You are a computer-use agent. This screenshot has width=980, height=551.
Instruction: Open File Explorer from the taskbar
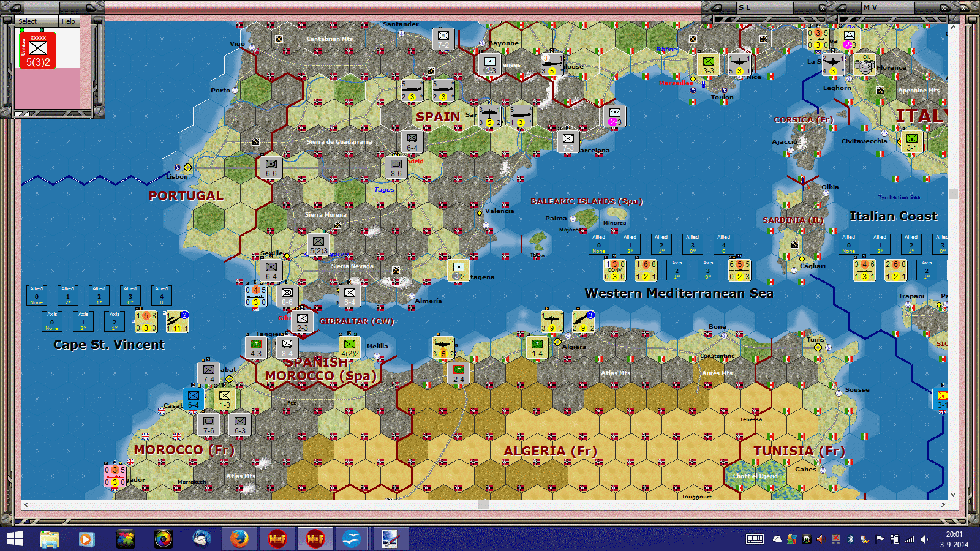(x=50, y=539)
